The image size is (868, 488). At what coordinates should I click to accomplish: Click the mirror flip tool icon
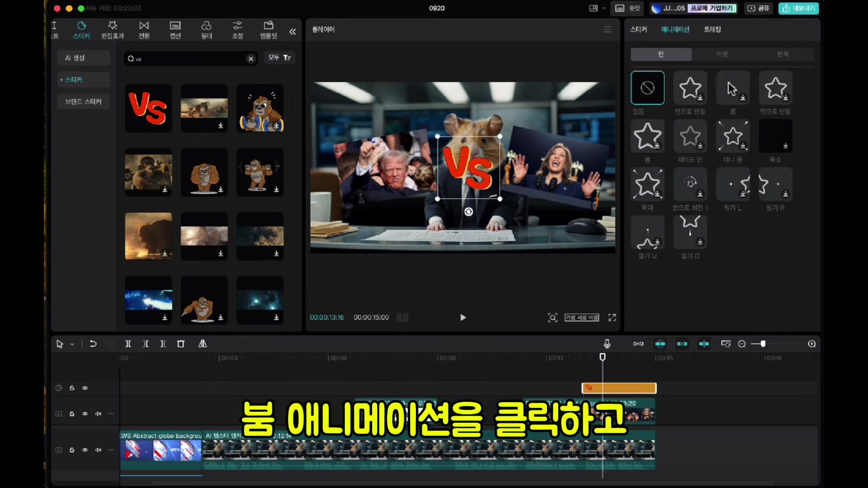pyautogui.click(x=203, y=344)
